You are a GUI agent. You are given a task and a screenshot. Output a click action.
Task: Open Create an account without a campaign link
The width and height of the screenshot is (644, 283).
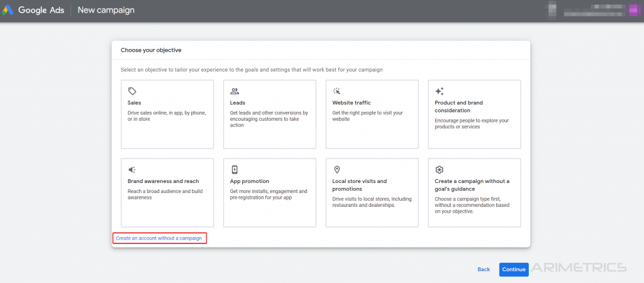[160, 238]
